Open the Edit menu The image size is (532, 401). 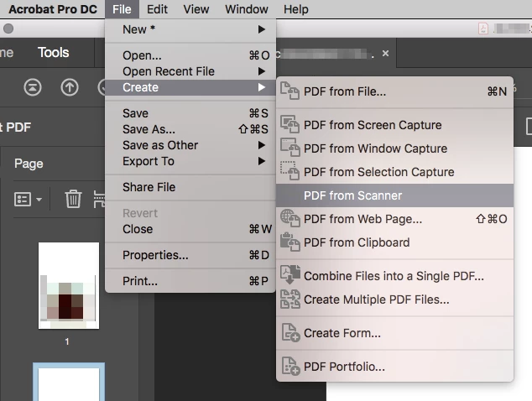tap(157, 9)
